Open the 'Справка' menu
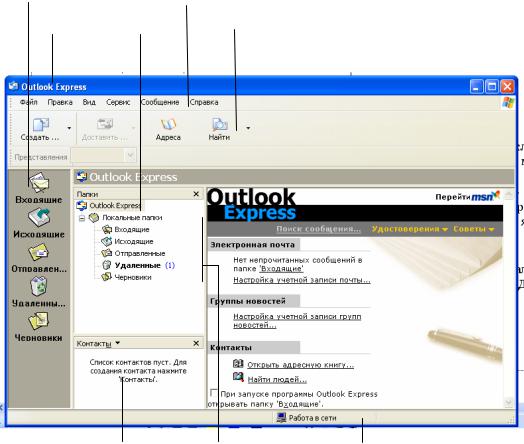 point(204,102)
